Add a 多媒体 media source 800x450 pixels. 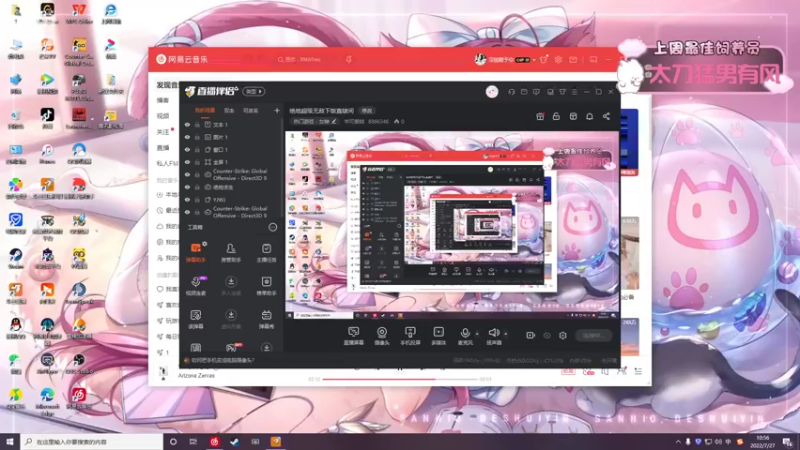coord(438,336)
